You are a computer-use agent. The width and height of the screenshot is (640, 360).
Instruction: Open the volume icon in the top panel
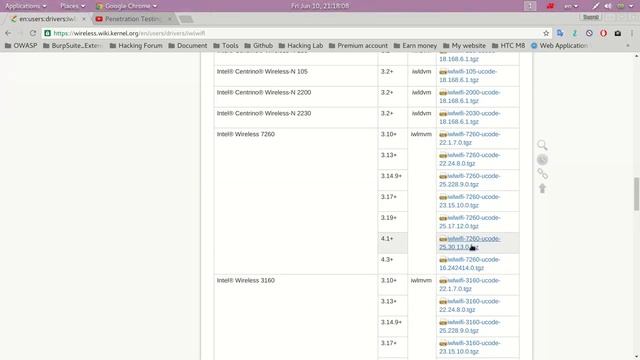click(x=608, y=6)
